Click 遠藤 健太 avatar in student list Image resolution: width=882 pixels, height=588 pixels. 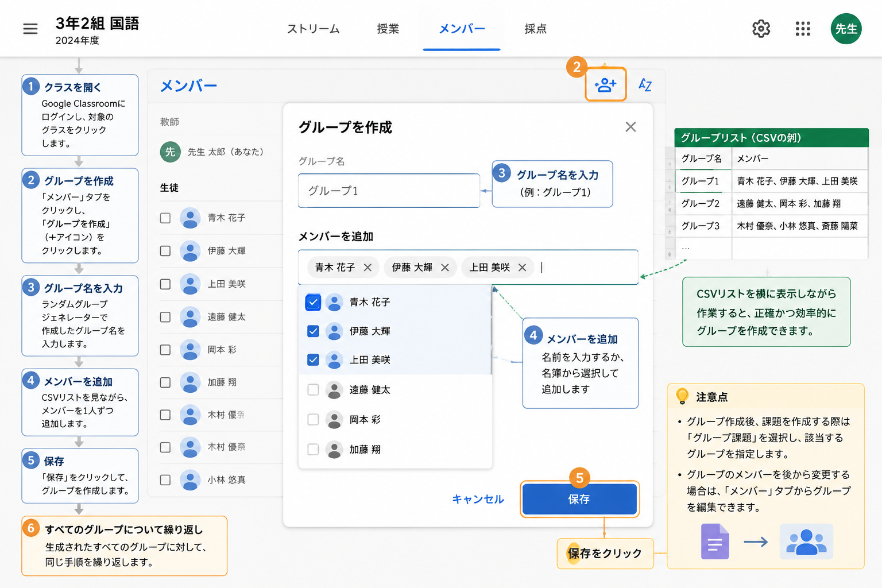tap(190, 317)
